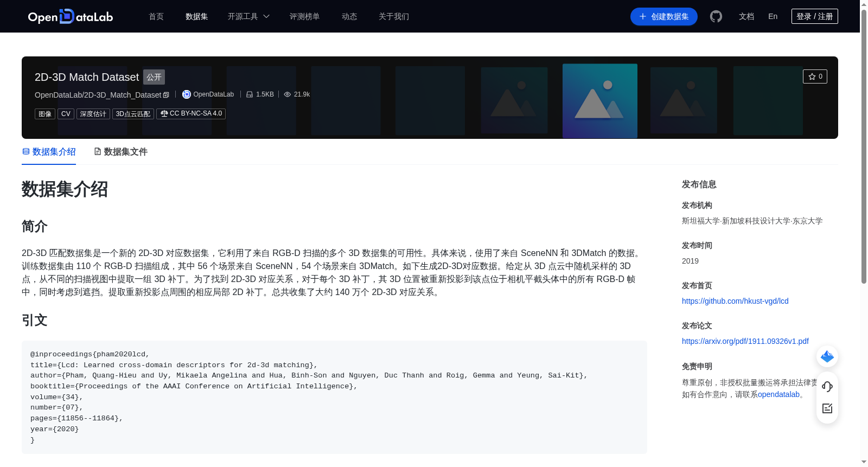This screenshot has width=868, height=467.
Task: Open the feedback edit icon
Action: (827, 408)
